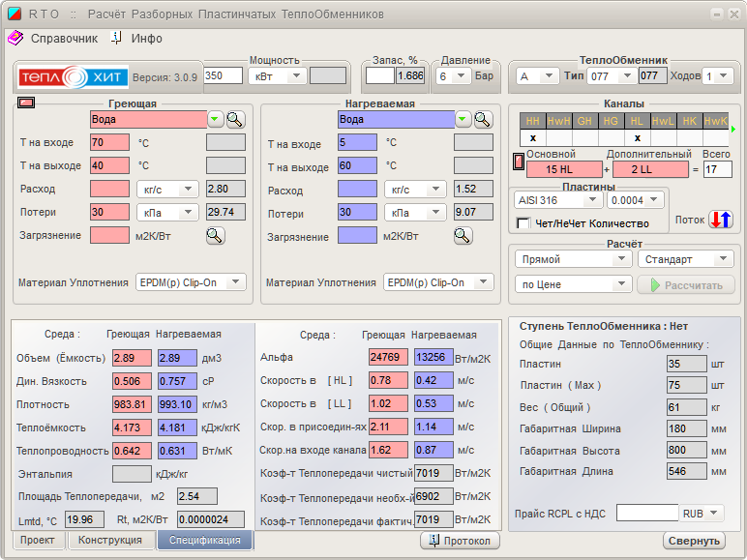Click the red icon next to Основной
The width and height of the screenshot is (747, 560).
click(x=519, y=162)
